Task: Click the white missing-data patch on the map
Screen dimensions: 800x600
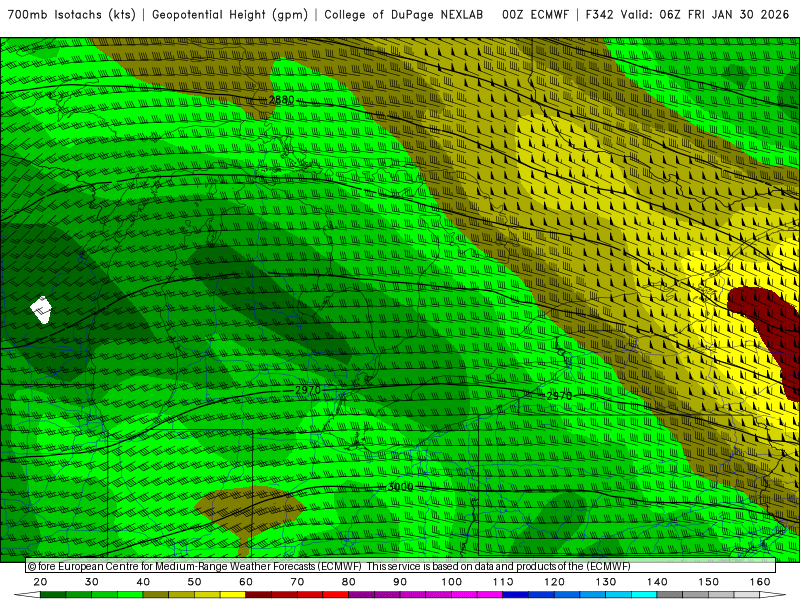Action: point(41,309)
